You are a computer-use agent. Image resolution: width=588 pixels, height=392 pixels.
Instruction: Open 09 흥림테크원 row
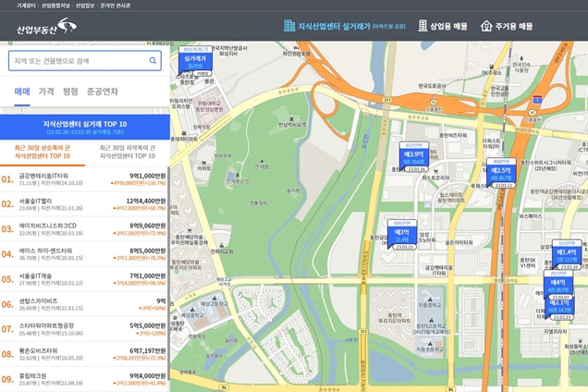[x=83, y=379]
